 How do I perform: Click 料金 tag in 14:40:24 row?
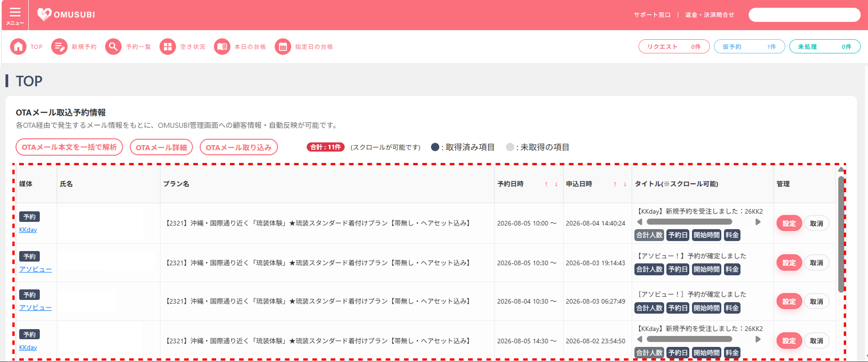(732, 235)
